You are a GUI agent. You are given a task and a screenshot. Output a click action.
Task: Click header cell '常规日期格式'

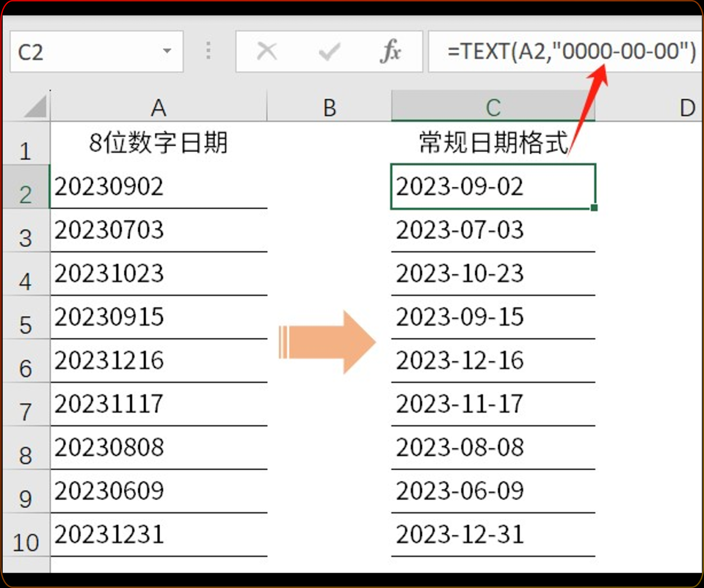click(493, 143)
